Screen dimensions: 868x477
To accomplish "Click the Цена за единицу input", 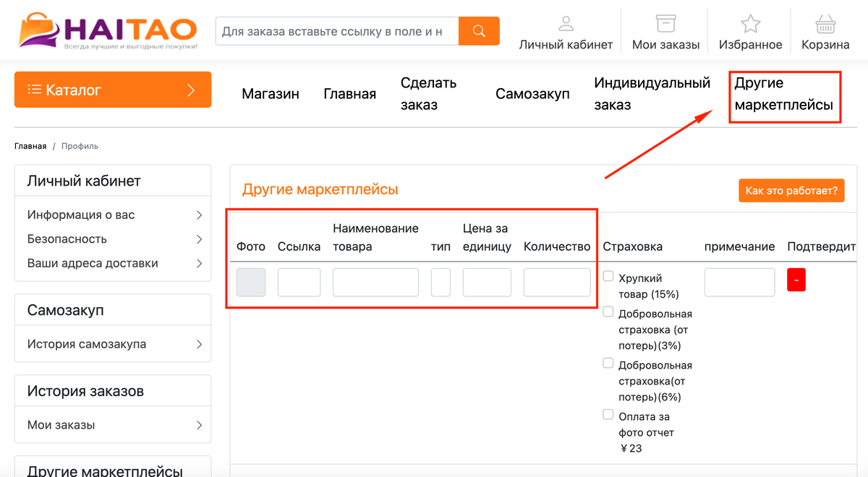I will [487, 282].
